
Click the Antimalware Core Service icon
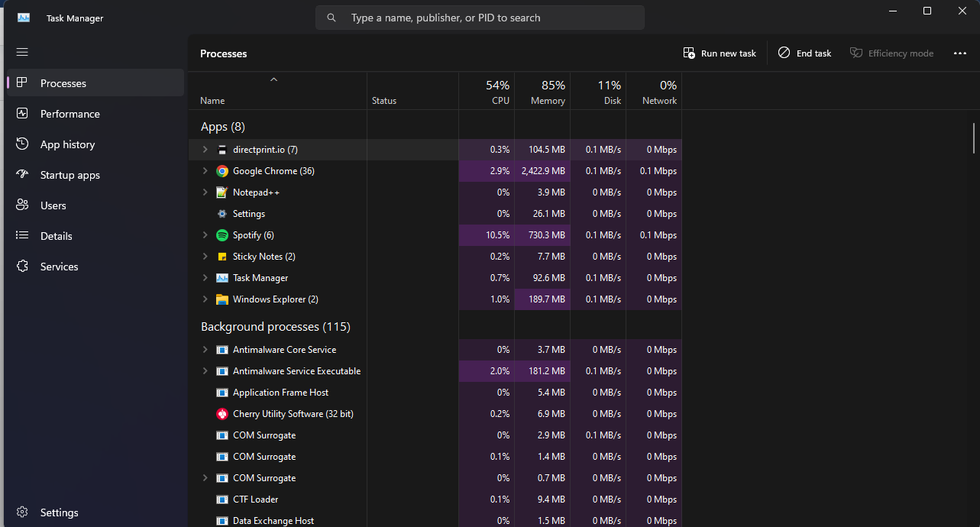point(222,350)
